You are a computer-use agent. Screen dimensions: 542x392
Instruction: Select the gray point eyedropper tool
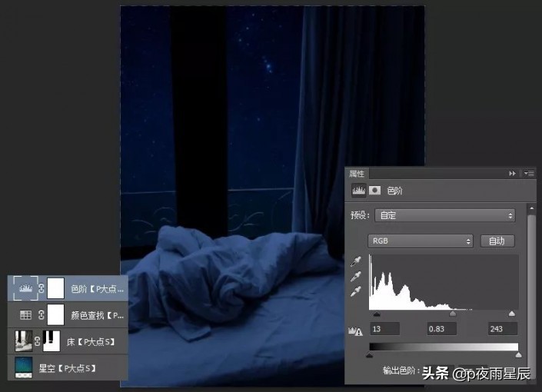pos(356,277)
